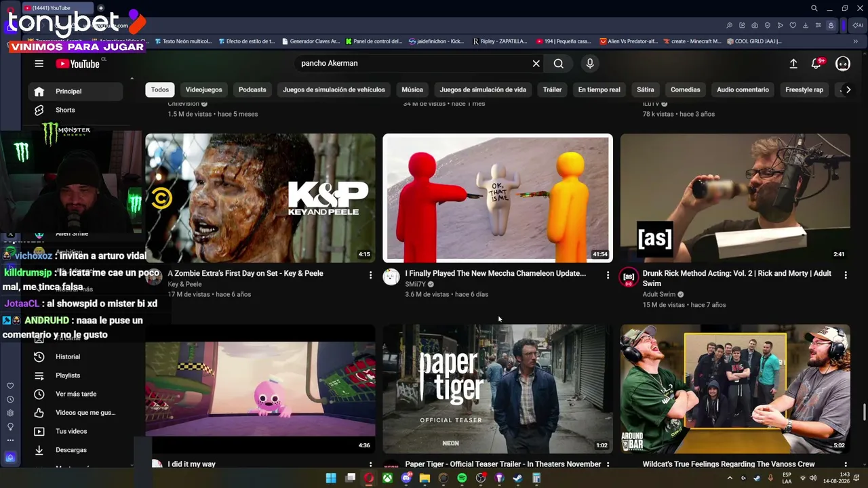Screen dimensions: 868x488
Task: Open Spotify from the Windows taskbar
Action: click(x=462, y=479)
